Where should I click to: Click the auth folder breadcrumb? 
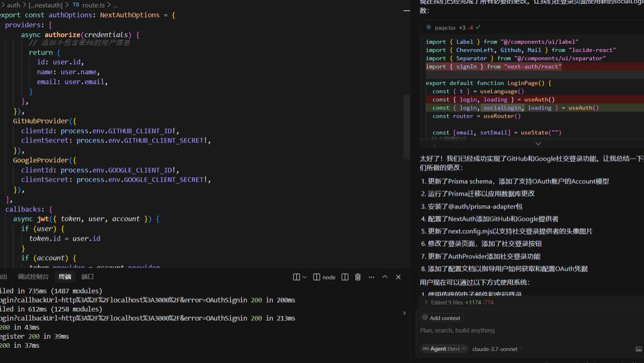click(13, 5)
